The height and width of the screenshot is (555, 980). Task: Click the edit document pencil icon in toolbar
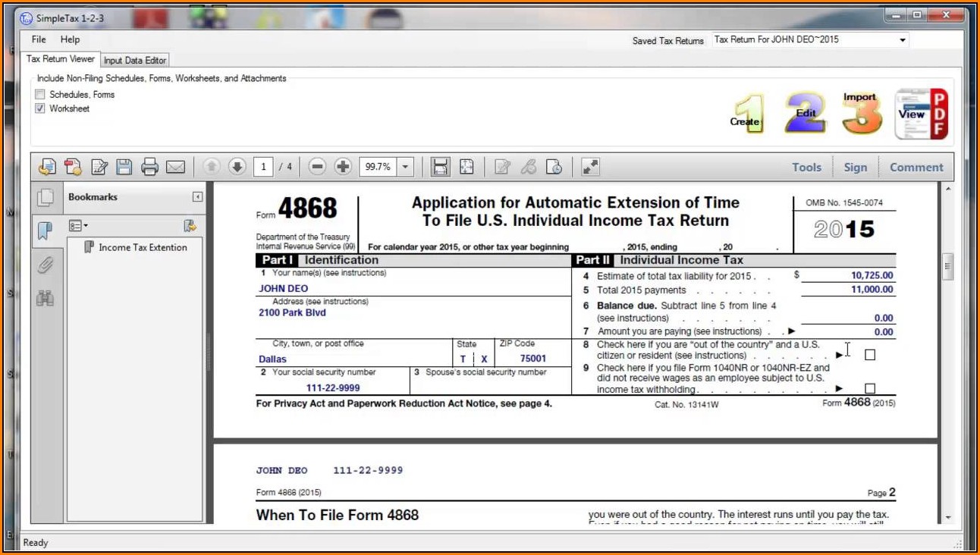(99, 167)
